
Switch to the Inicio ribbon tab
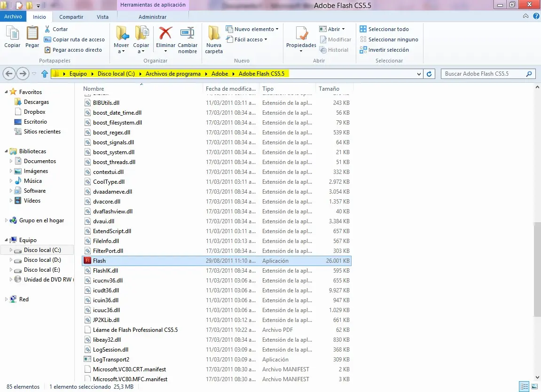tap(39, 16)
